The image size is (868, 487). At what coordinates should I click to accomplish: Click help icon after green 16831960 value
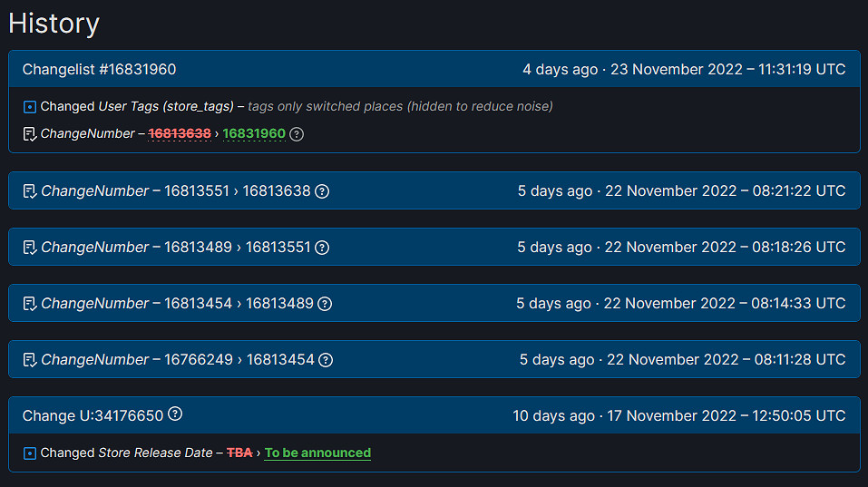[297, 134]
